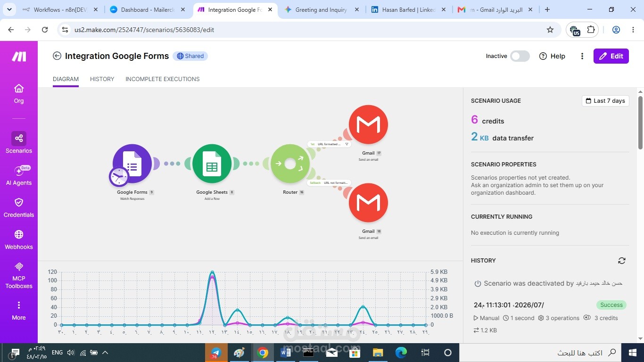
Task: Open MCP Toolboxes in the sidebar
Action: [19, 275]
